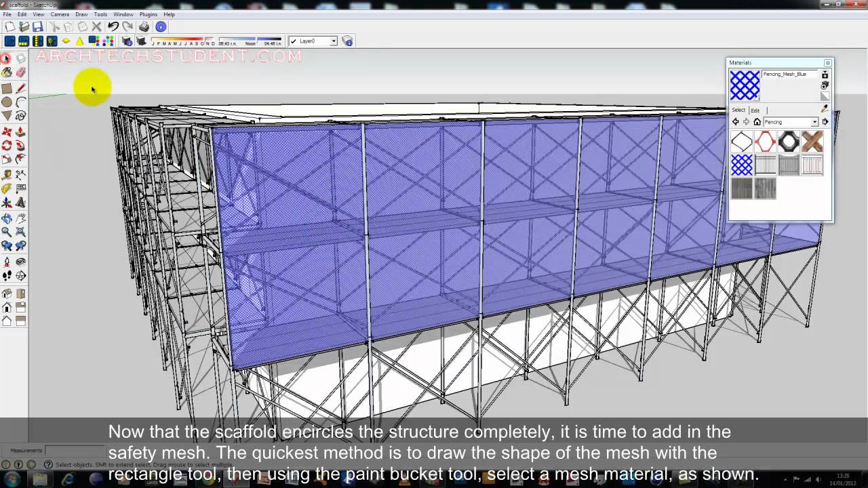This screenshot has height=488, width=868.
Task: Open the Draw menu
Action: click(x=81, y=14)
